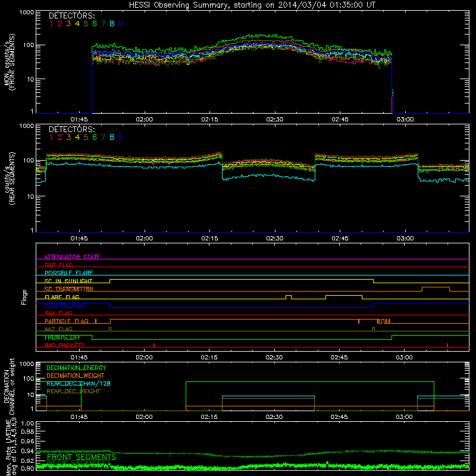Click the POSSIBLE_FLARE flag label

tap(68, 273)
